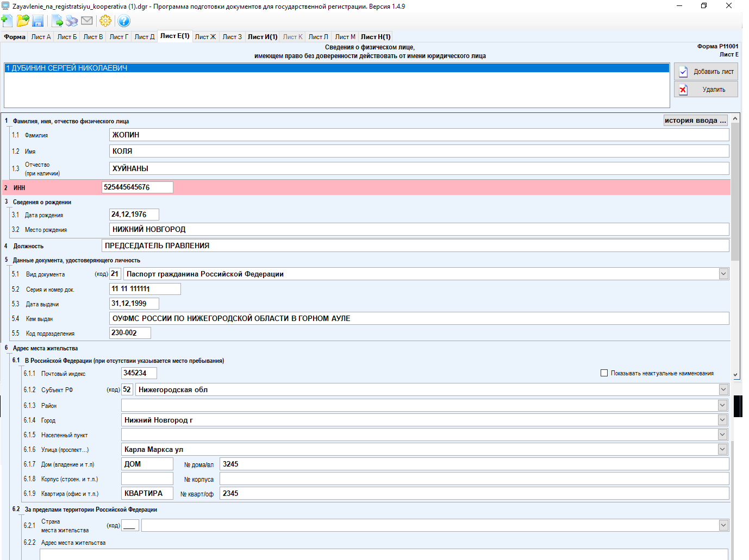Image resolution: width=749 pixels, height=560 pixels.
Task: Click the Дата рождения field
Action: click(134, 215)
